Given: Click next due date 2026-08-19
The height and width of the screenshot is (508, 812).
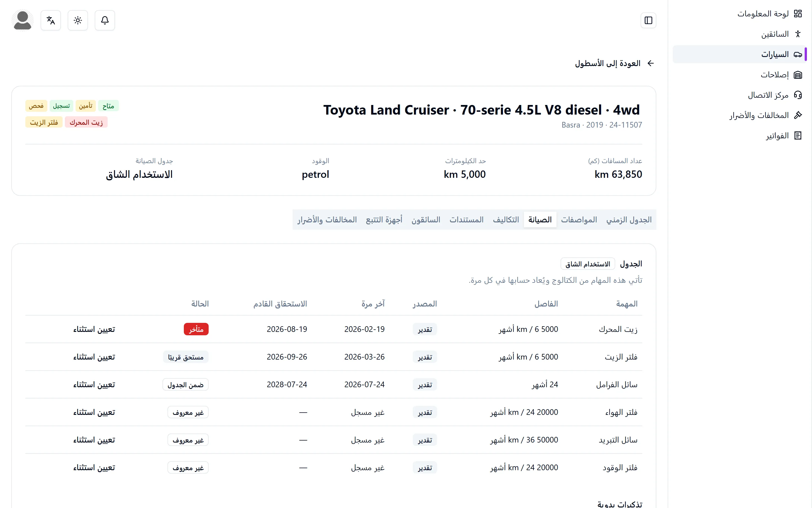Looking at the screenshot, I should point(287,329).
